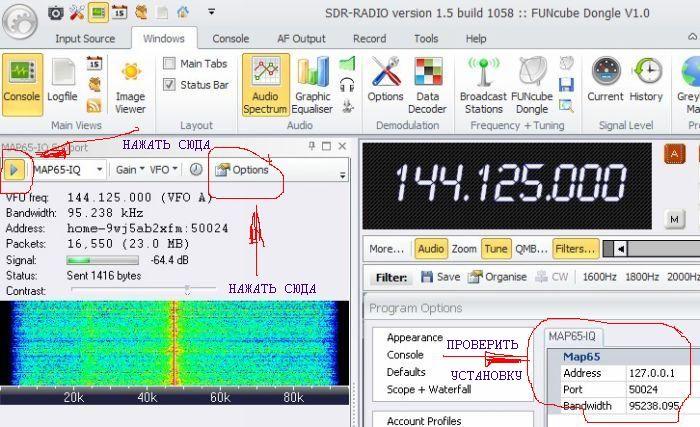The height and width of the screenshot is (427, 700).
Task: Open the Help ribbon tab
Action: pos(476,39)
